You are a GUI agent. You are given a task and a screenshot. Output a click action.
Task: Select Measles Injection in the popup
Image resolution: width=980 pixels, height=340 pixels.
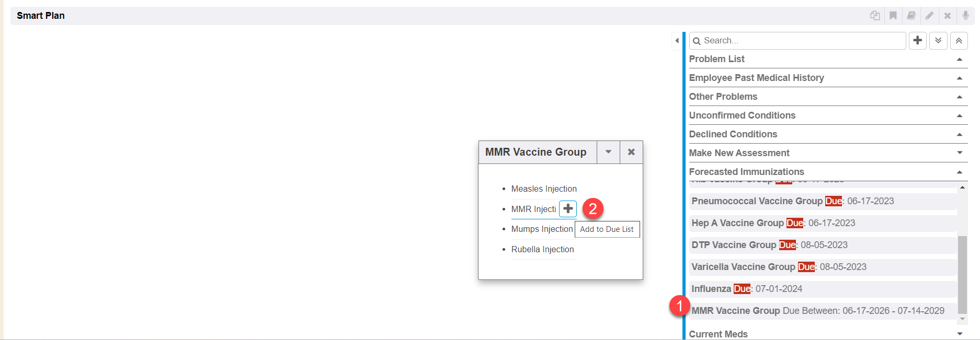544,189
